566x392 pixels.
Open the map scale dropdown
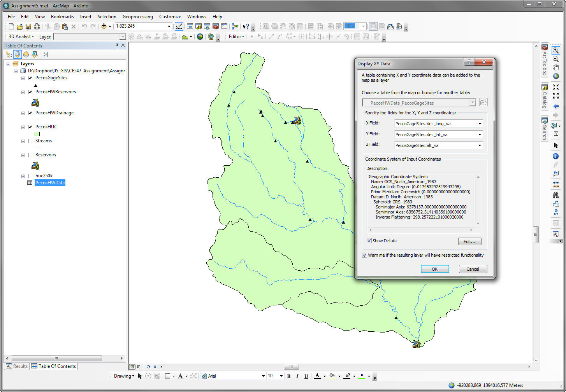point(169,26)
